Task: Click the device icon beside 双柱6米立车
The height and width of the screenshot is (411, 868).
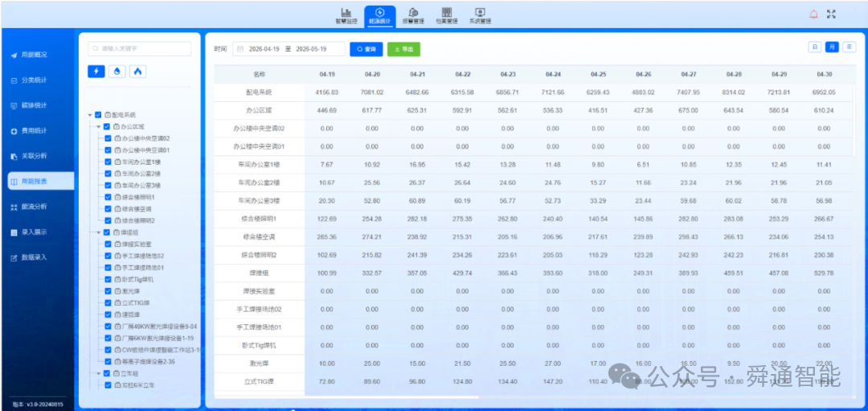Action: [117, 385]
